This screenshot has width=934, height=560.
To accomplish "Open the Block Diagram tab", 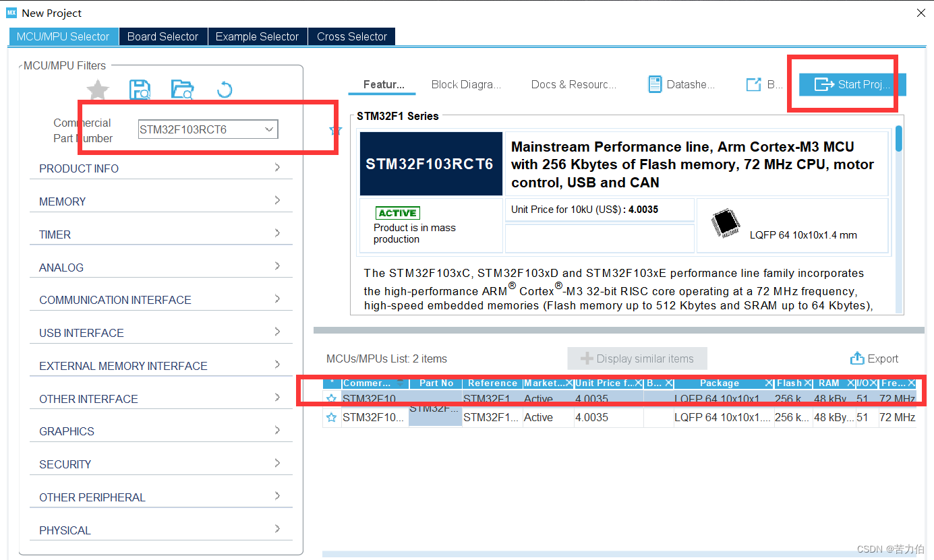I will [467, 84].
